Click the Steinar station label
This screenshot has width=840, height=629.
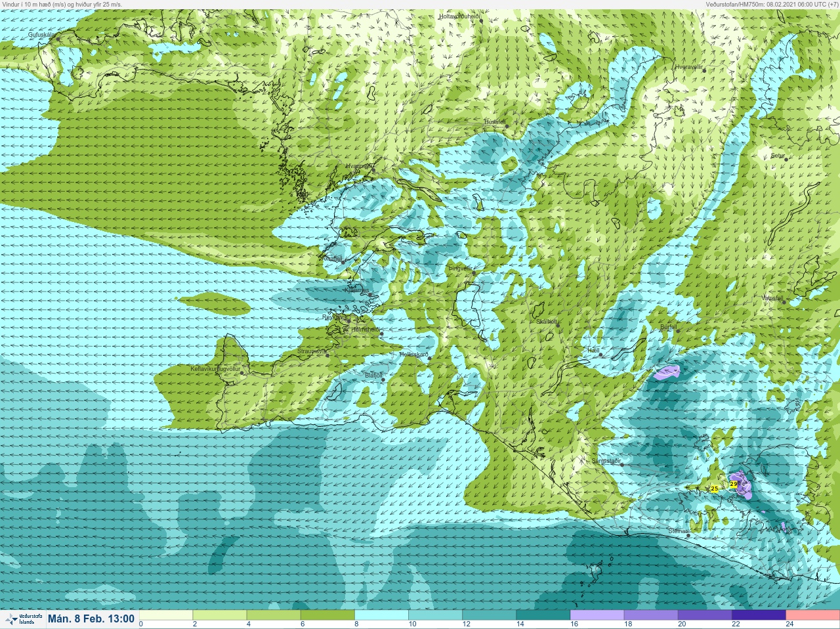tap(677, 531)
